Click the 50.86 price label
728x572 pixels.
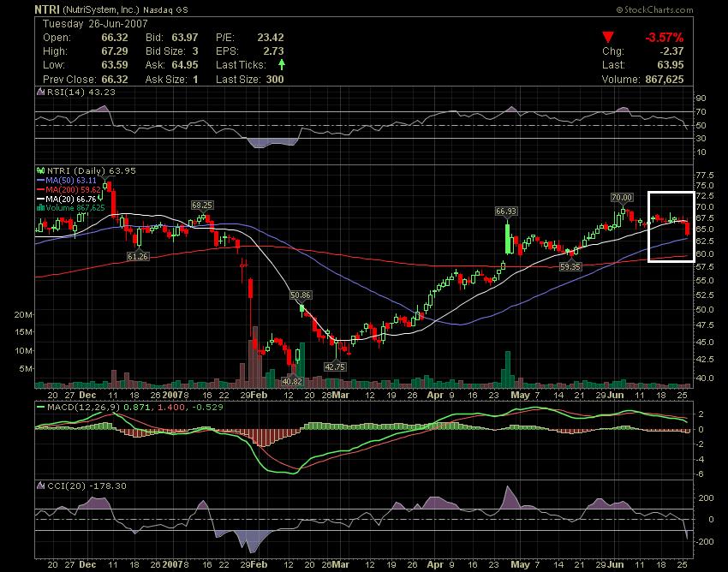(301, 295)
